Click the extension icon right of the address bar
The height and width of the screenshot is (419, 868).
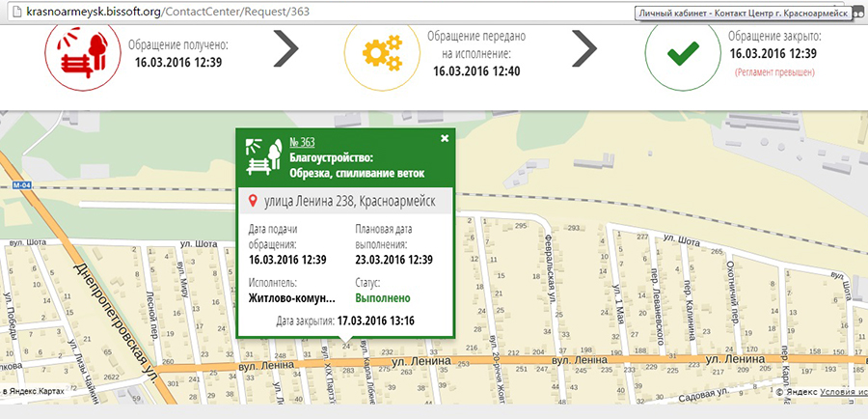856,14
